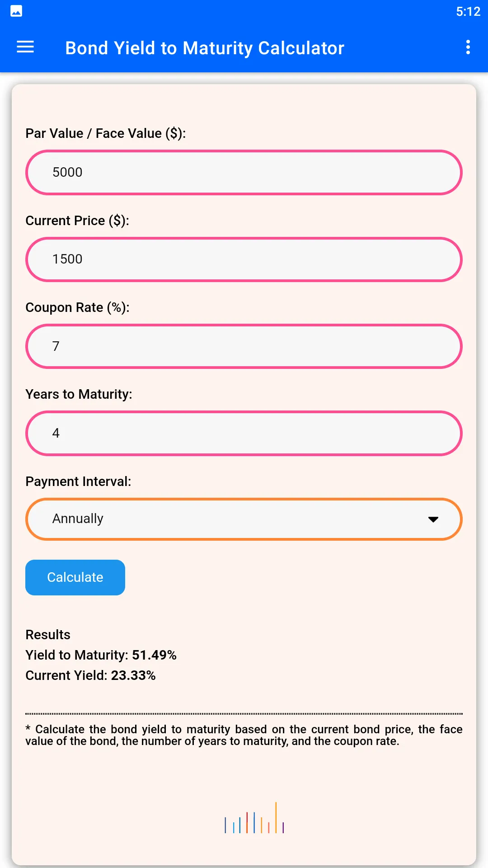Select the Yield to Maturity result text
The height and width of the screenshot is (868, 488).
click(100, 655)
